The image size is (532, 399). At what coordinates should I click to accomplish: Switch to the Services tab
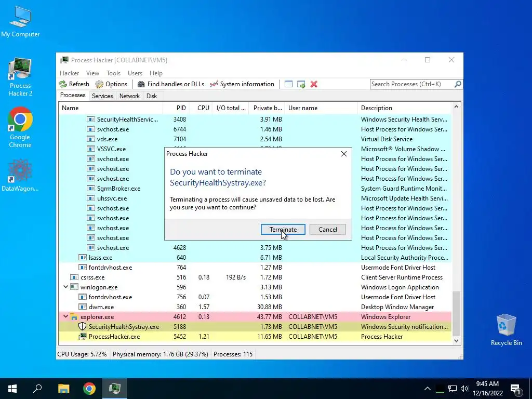(102, 96)
